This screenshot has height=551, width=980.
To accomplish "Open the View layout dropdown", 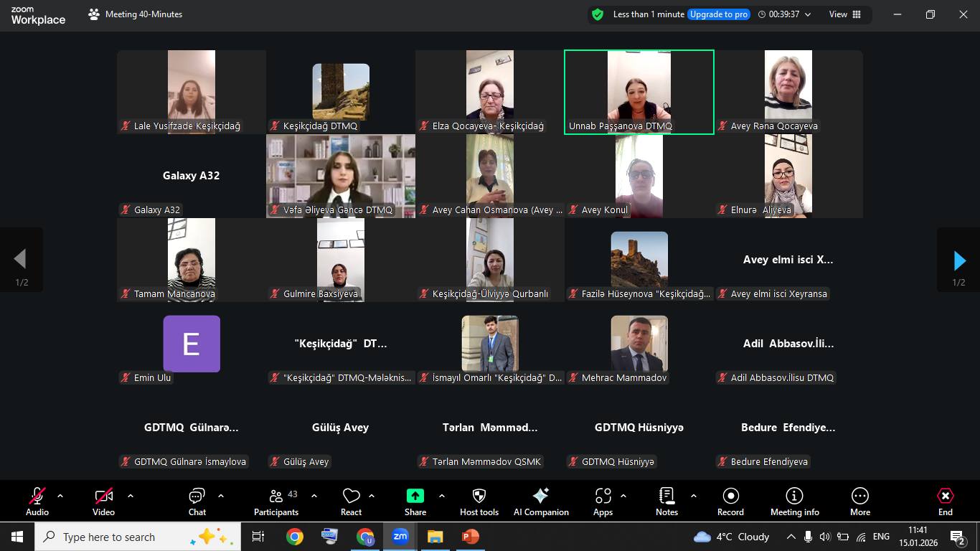I will pos(845,14).
